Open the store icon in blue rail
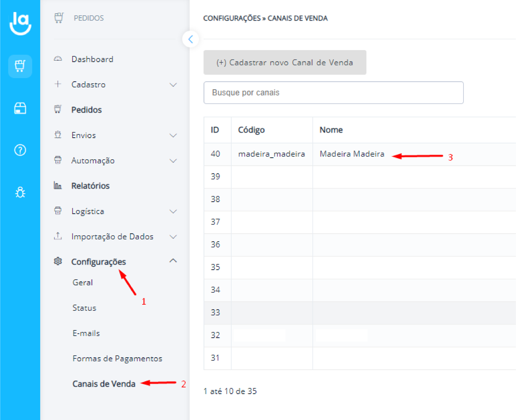The height and width of the screenshot is (420, 516). [20, 108]
